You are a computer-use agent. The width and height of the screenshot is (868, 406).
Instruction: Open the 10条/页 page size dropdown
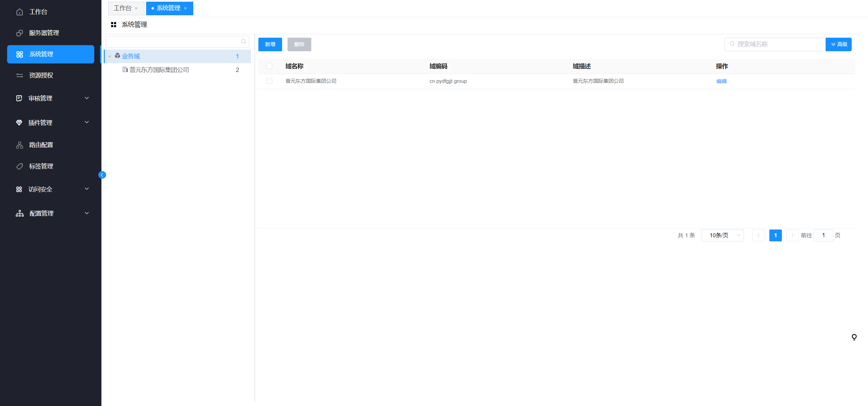pos(723,235)
